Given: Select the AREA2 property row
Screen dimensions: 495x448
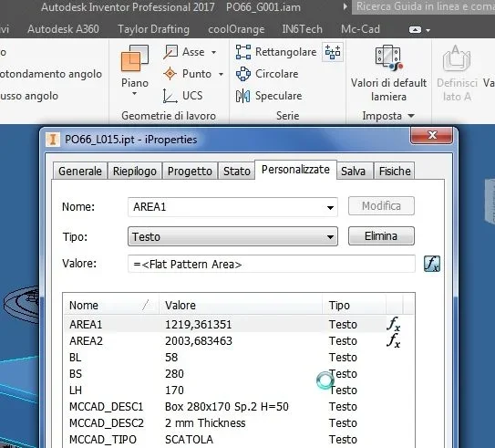Looking at the screenshot, I should pyautogui.click(x=239, y=340).
